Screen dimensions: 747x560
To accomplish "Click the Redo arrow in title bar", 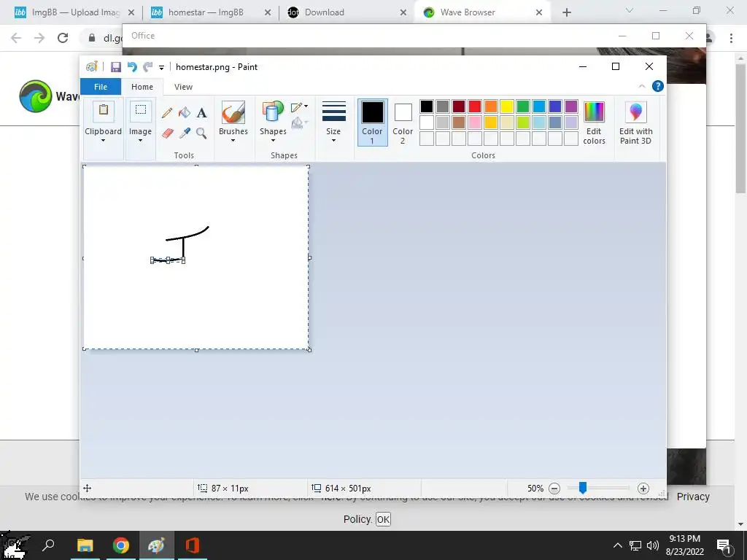I will click(148, 67).
